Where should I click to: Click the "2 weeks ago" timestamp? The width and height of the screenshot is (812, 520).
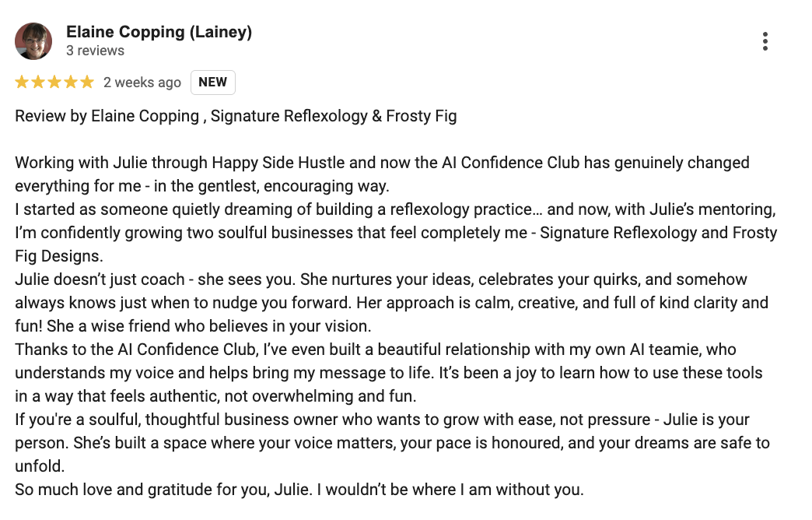(142, 82)
